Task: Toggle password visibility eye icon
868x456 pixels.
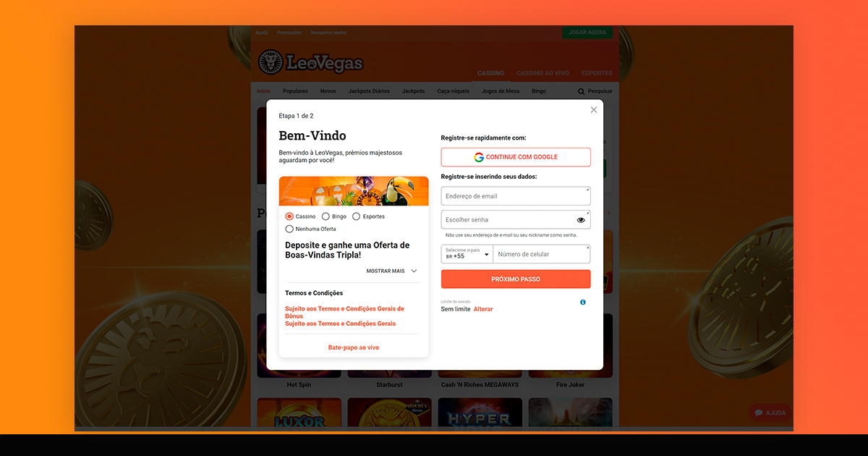Action: [581, 220]
